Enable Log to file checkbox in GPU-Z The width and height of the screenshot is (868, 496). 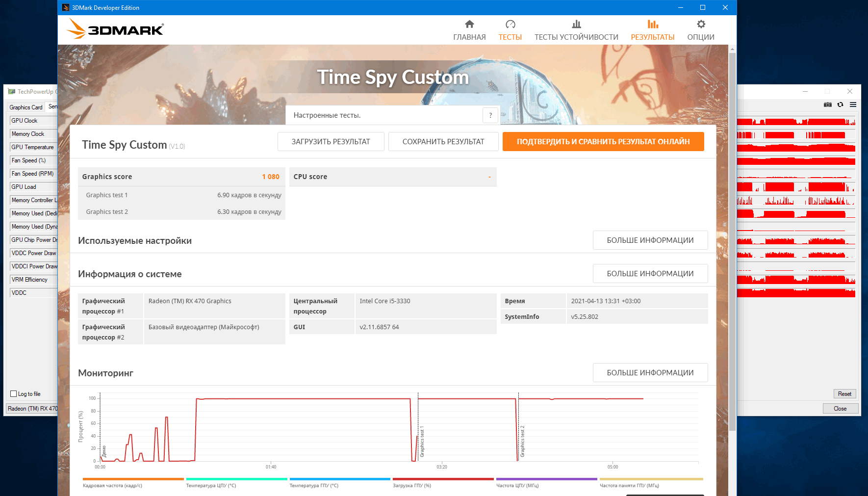(14, 393)
